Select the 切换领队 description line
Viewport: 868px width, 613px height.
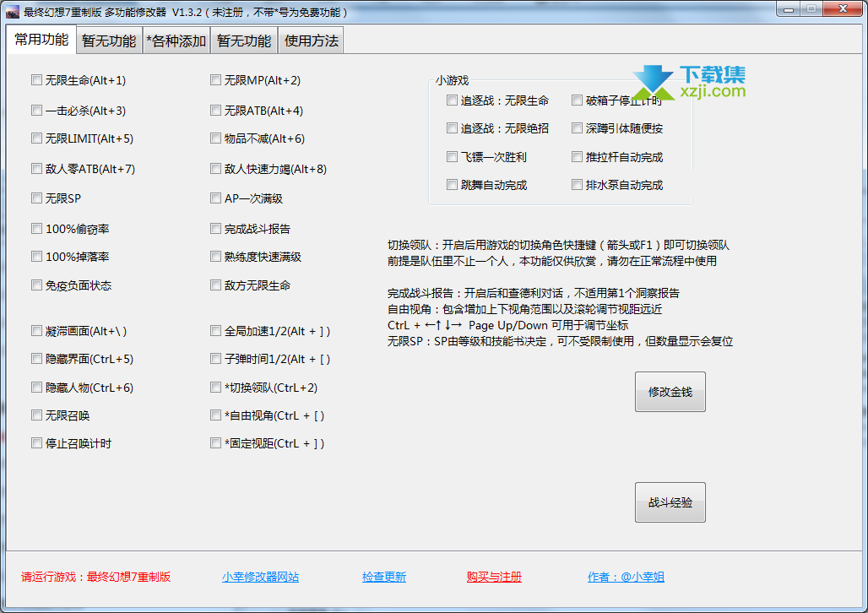click(x=559, y=246)
